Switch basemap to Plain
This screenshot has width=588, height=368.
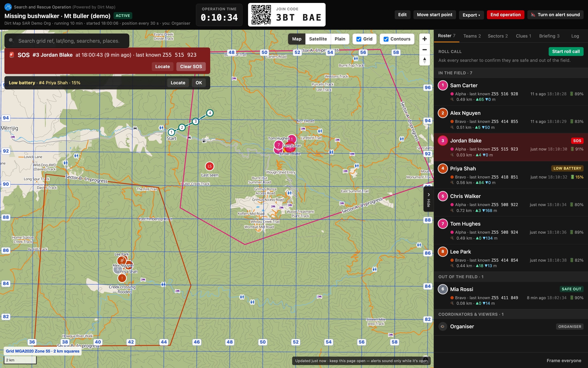(x=340, y=39)
